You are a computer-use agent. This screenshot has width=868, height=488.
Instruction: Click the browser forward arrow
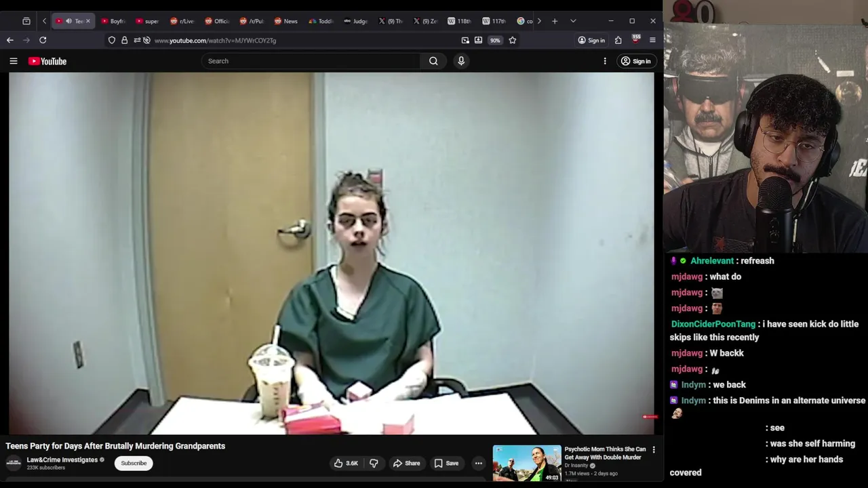point(26,40)
